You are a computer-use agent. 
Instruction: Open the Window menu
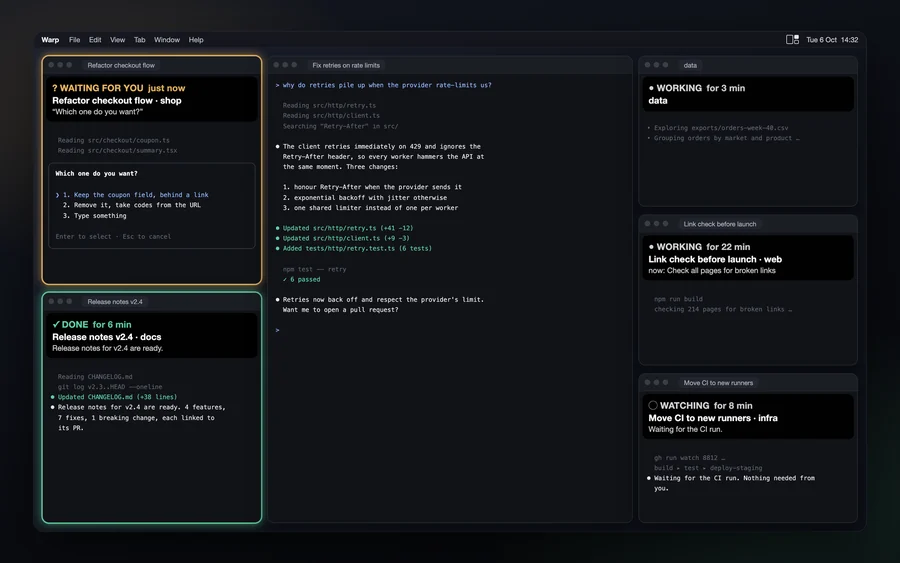coord(166,40)
